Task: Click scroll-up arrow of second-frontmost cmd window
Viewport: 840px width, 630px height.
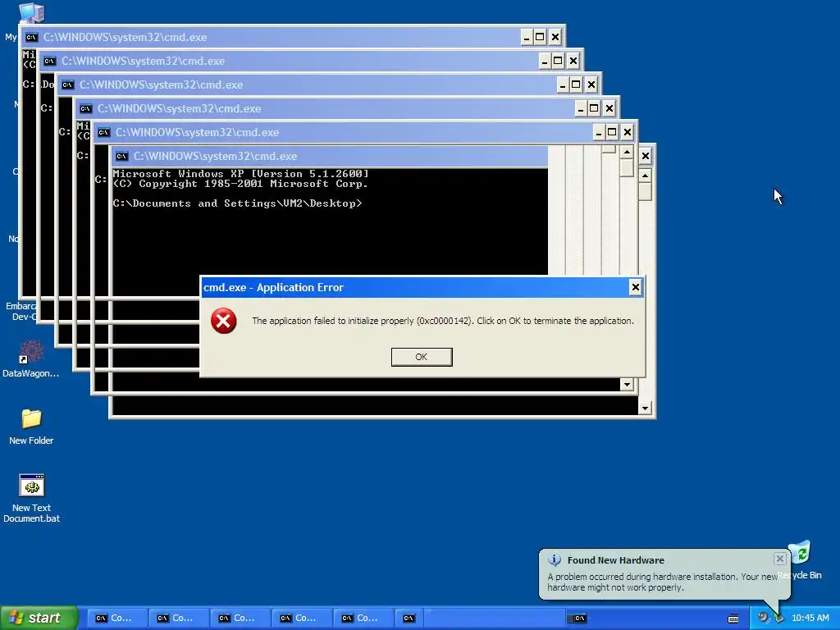Action: click(x=627, y=152)
